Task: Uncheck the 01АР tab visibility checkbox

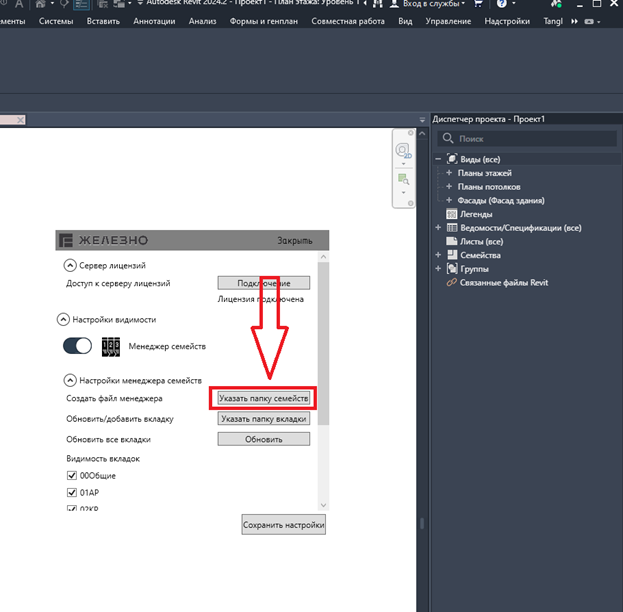Action: tap(72, 492)
